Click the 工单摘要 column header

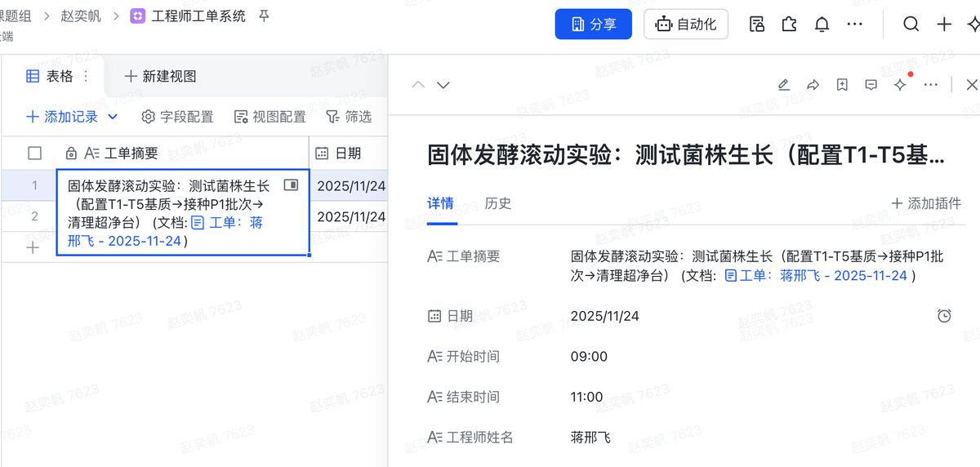tap(182, 153)
